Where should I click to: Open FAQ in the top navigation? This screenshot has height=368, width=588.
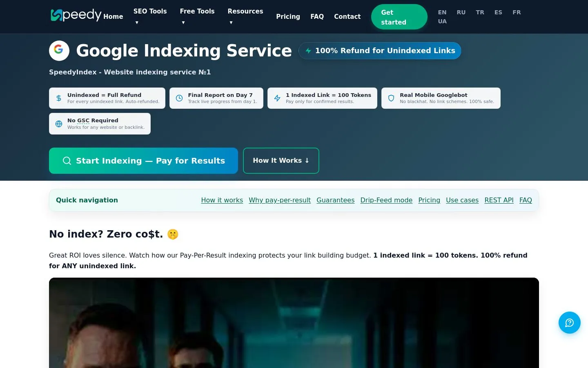317,16
